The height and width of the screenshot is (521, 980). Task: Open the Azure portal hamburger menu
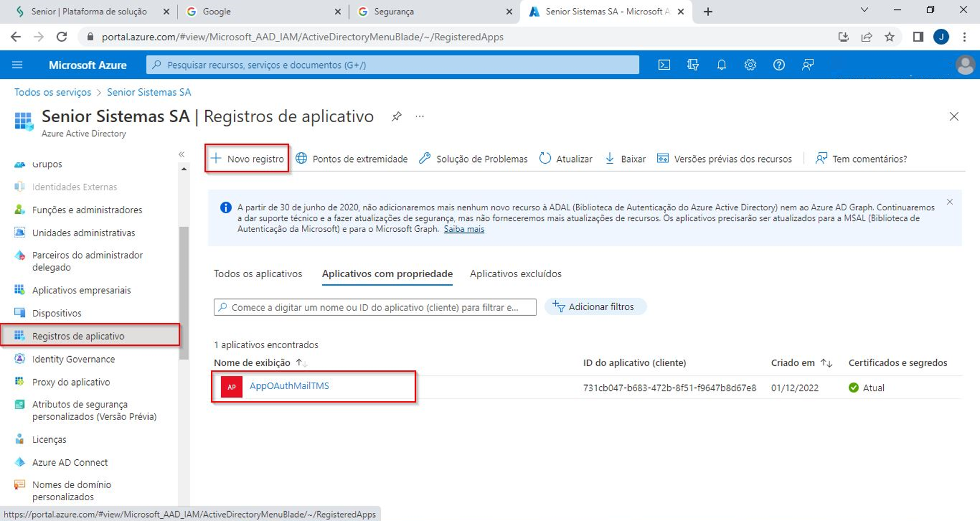click(17, 65)
